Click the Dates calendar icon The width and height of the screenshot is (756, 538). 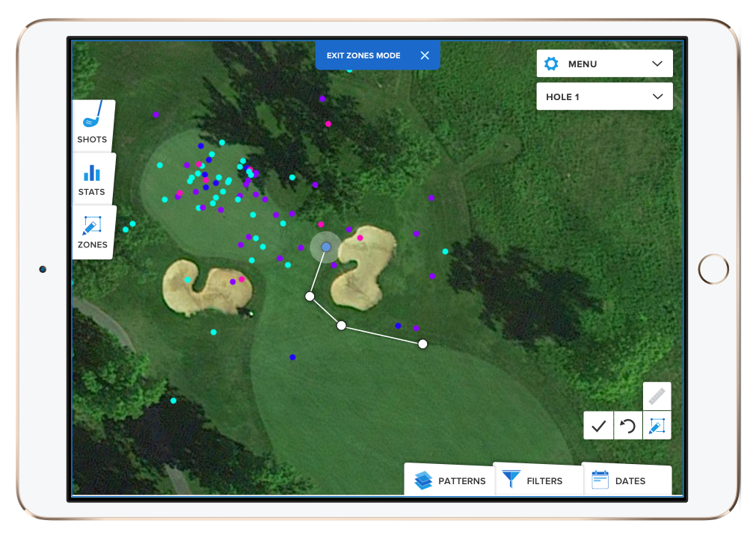pos(600,480)
